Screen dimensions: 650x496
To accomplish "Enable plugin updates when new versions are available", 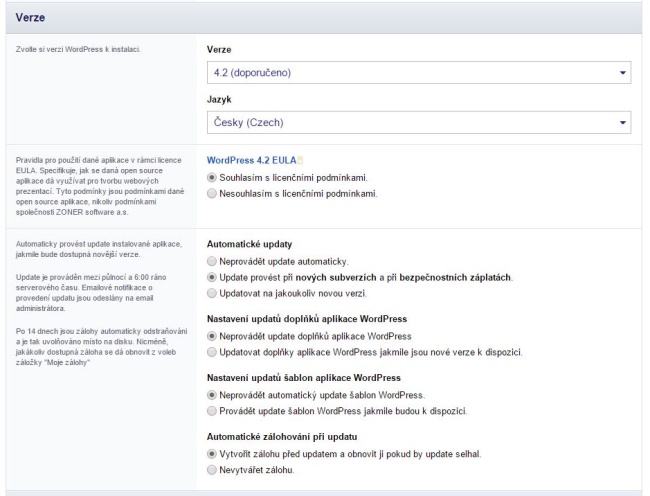I will coord(211,352).
